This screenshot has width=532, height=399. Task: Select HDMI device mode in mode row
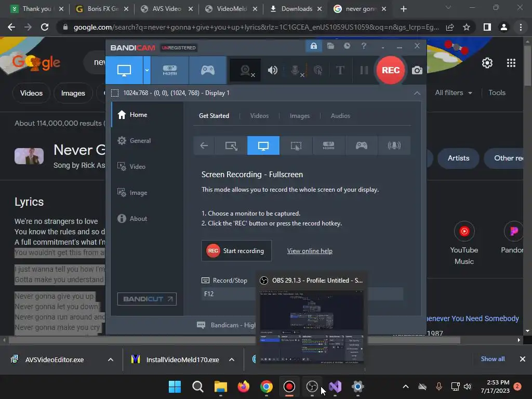328,145
